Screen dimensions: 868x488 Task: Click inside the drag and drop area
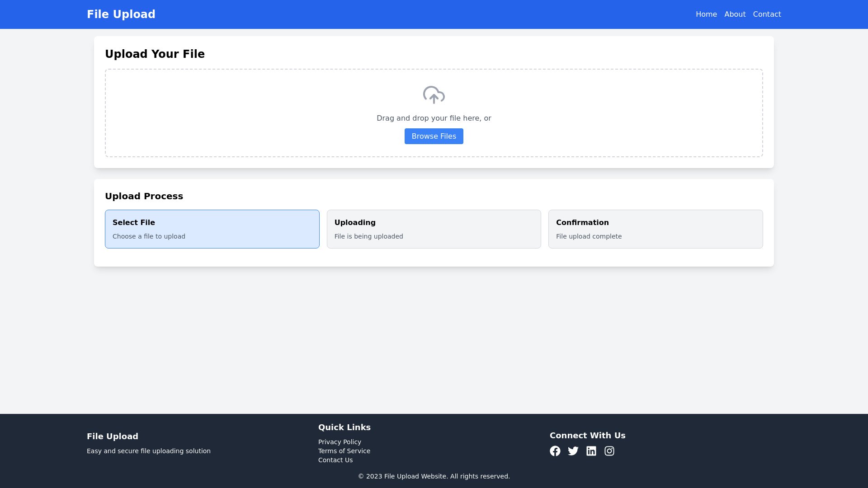[434, 113]
